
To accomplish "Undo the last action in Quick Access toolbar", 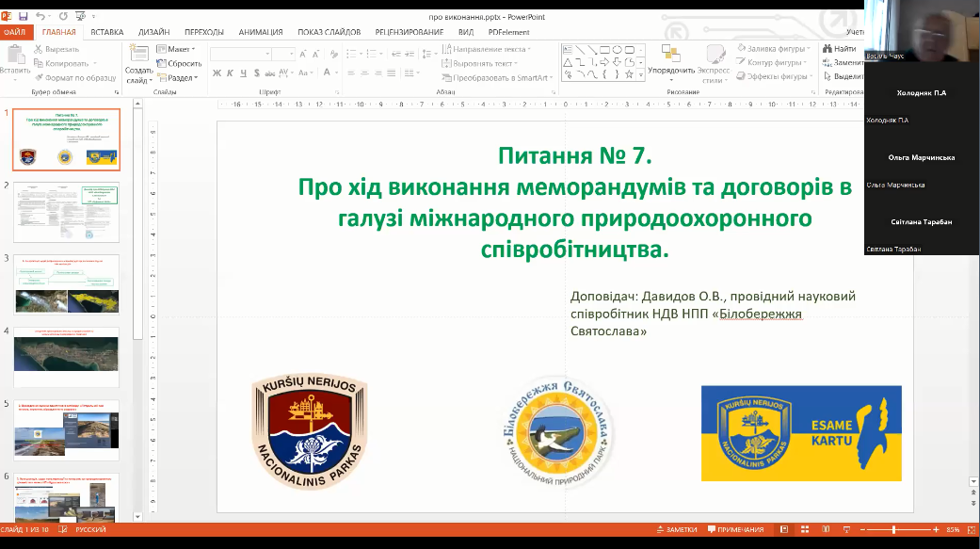I will [40, 16].
